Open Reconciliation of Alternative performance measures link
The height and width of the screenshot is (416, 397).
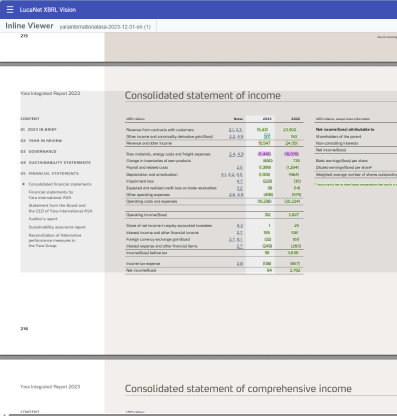pos(55,240)
